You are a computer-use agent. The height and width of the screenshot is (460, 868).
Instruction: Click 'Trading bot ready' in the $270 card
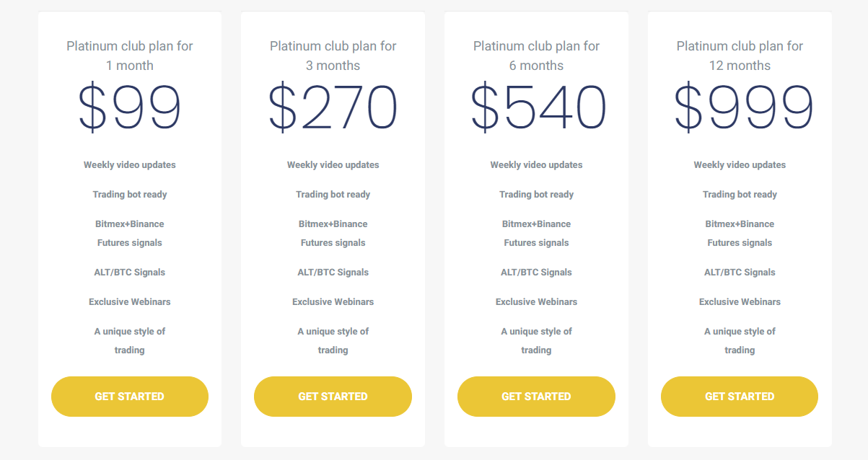pos(333,195)
